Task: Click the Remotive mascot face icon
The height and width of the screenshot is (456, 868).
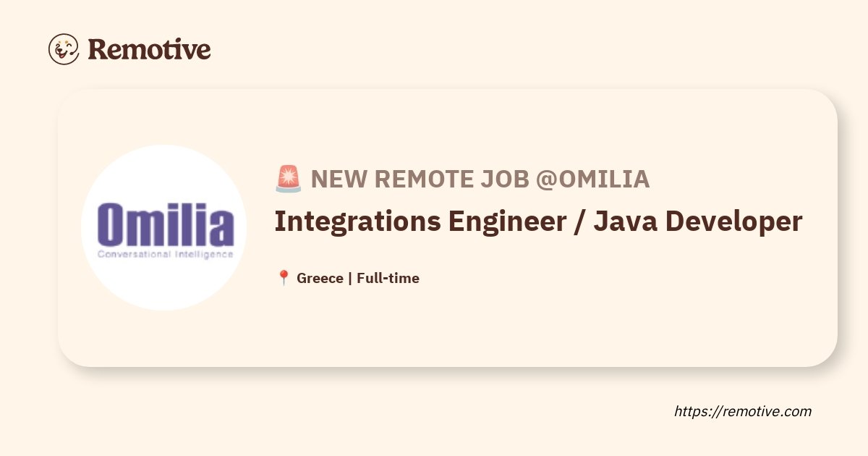Action: tap(64, 49)
